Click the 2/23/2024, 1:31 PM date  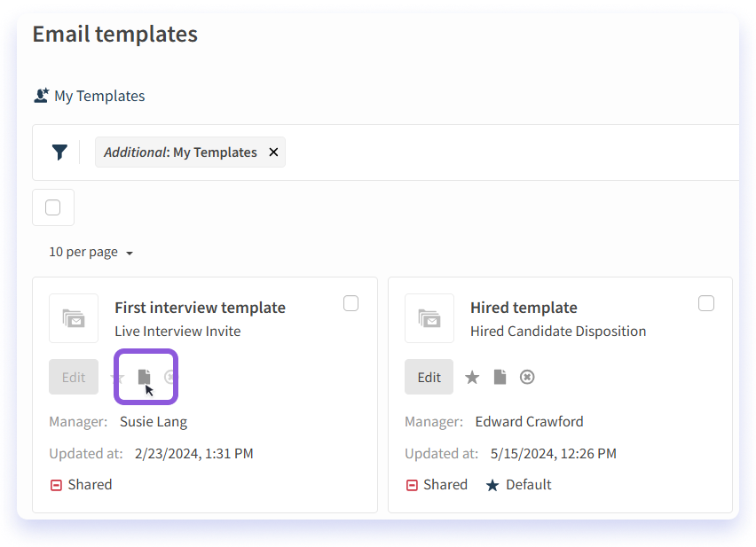[x=193, y=454]
